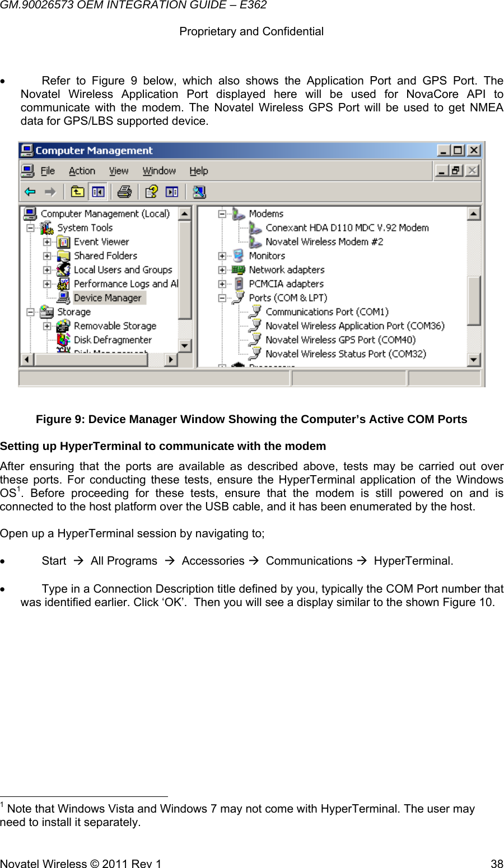The image size is (504, 868).
Task: Select Novatel Wireless Modem #2
Action: click(324, 242)
